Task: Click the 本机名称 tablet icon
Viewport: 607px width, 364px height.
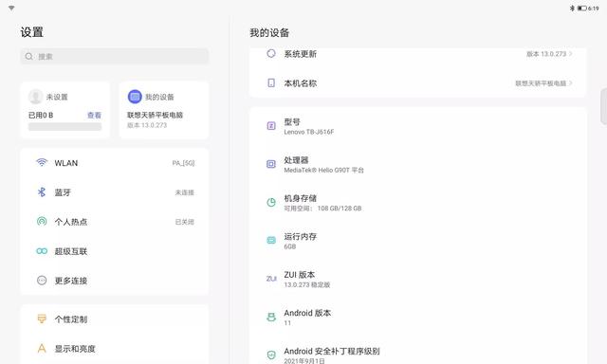Action: pos(271,82)
